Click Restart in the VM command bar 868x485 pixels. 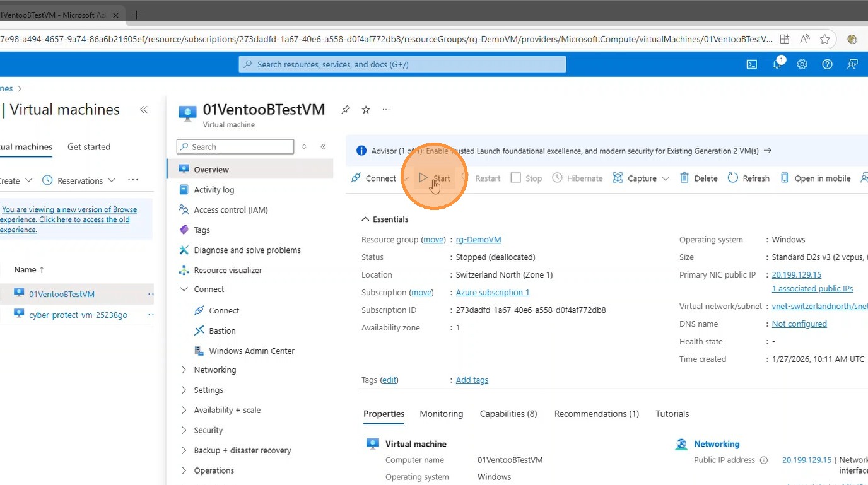point(481,178)
